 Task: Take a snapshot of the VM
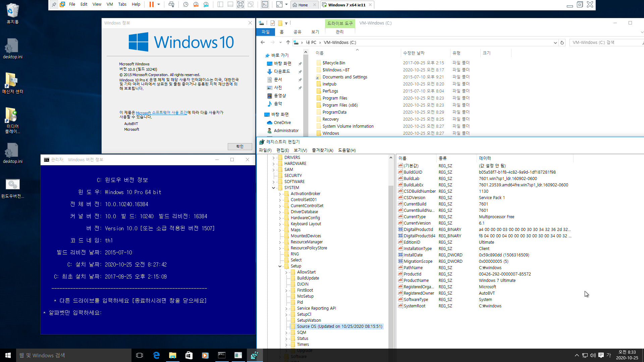186,5
